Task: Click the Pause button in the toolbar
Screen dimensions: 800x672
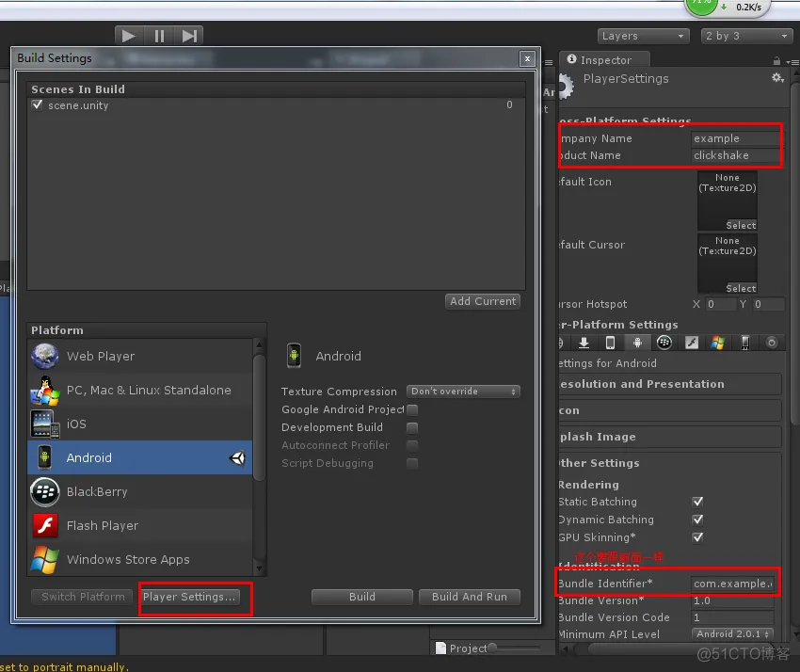Action: 159,36
